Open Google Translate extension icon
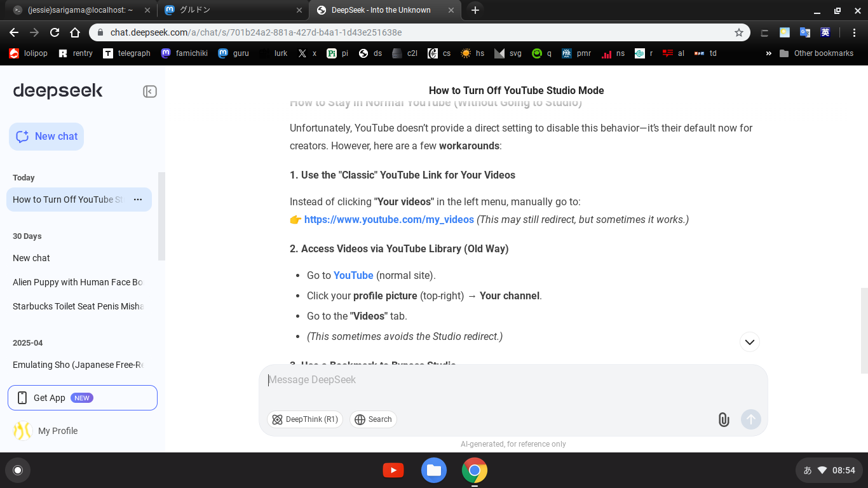 (805, 32)
